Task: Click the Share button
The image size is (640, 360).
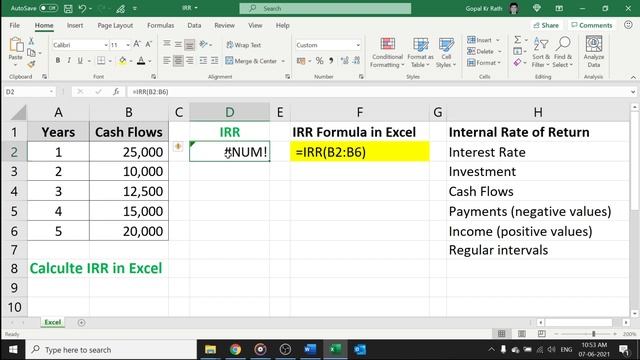Action: tap(546, 25)
